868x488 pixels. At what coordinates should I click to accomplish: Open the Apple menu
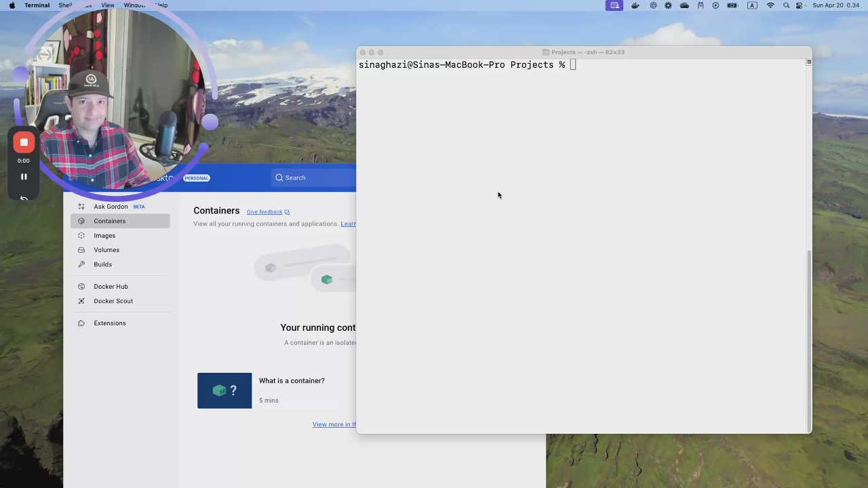pos(12,5)
